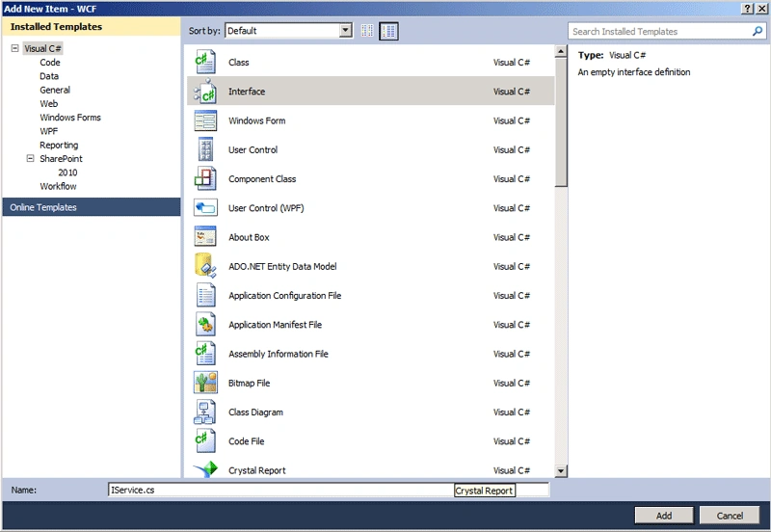Click the Cancel button

(x=730, y=516)
